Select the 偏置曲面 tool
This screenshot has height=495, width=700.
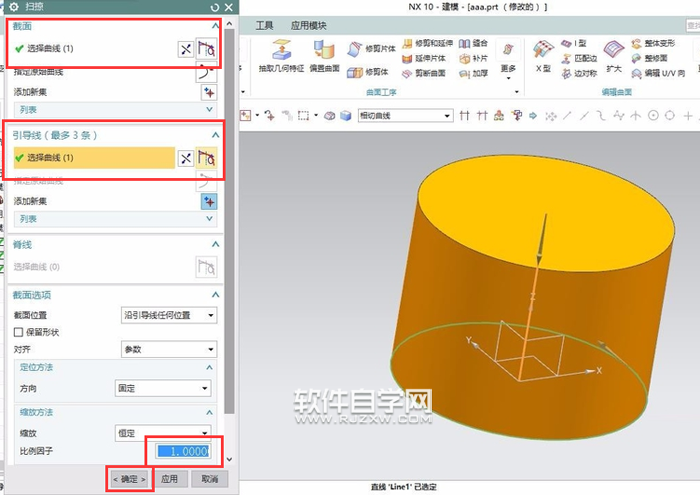[x=325, y=56]
